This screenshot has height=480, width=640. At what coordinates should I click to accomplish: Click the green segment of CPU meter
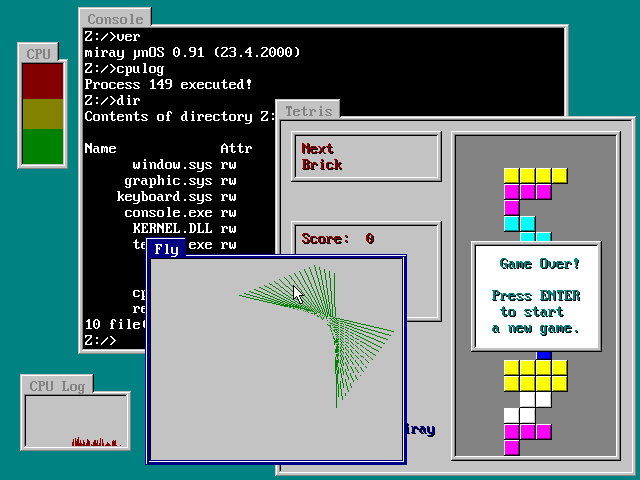tap(43, 147)
